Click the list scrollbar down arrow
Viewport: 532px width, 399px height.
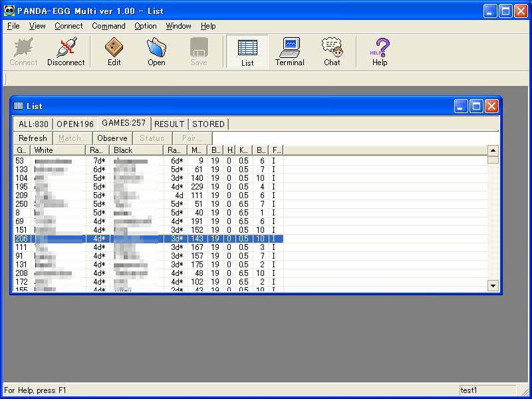coord(493,286)
